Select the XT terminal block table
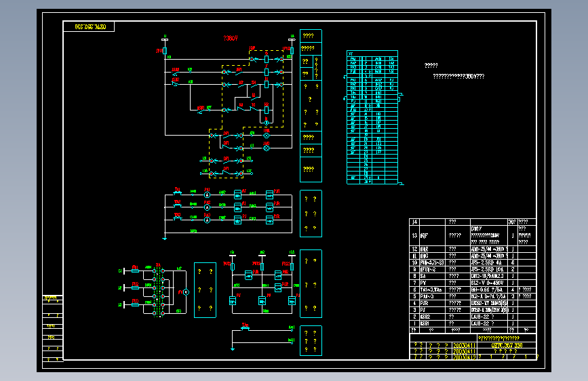 coord(372,117)
